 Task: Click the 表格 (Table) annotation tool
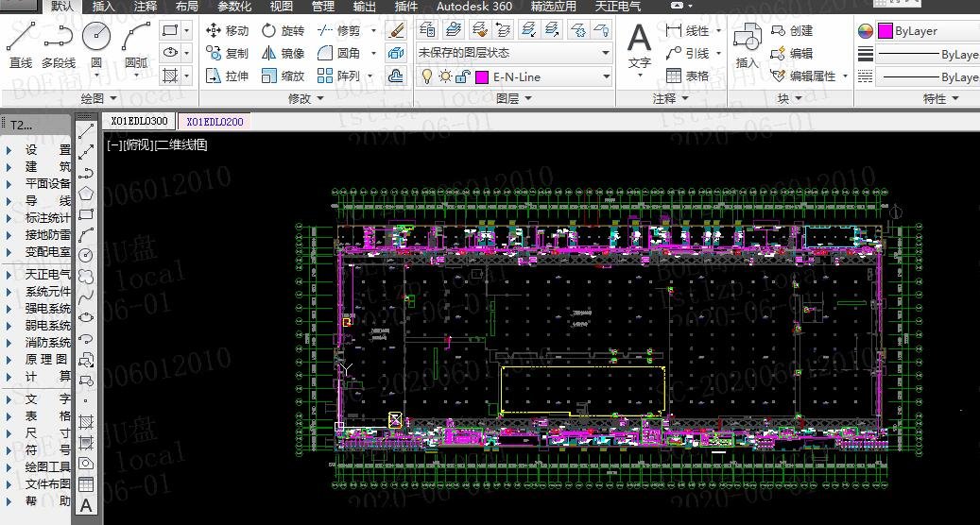687,76
